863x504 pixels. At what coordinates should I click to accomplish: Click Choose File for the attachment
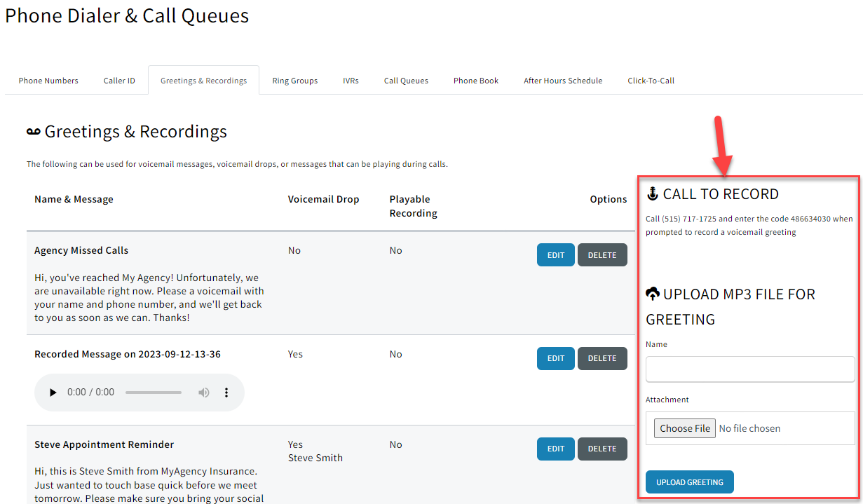click(685, 428)
